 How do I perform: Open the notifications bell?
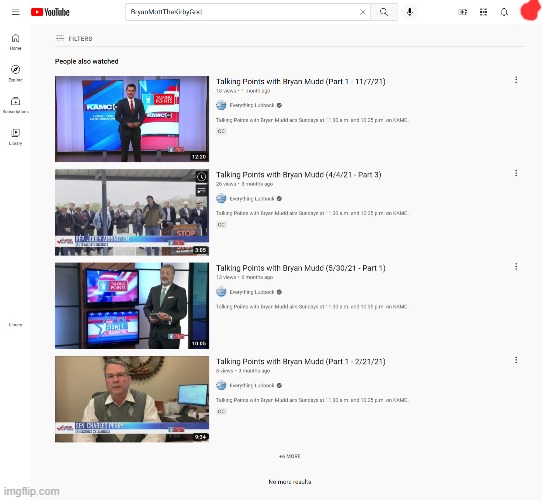point(504,12)
